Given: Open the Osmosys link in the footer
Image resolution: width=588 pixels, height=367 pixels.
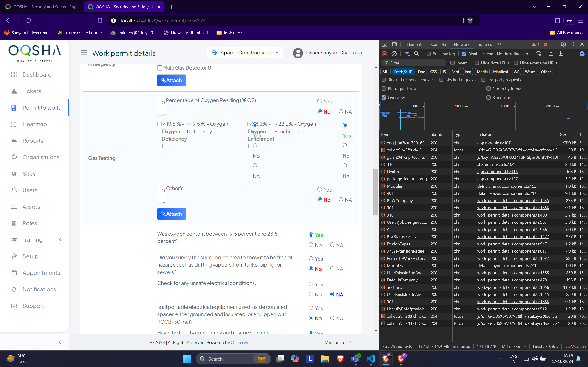Looking at the screenshot, I should click(240, 342).
